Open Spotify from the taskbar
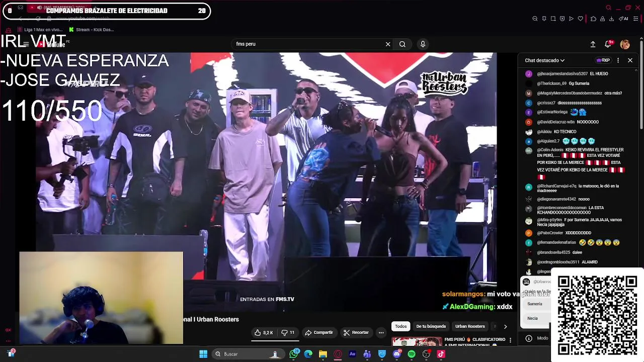The height and width of the screenshot is (362, 644). point(412,354)
